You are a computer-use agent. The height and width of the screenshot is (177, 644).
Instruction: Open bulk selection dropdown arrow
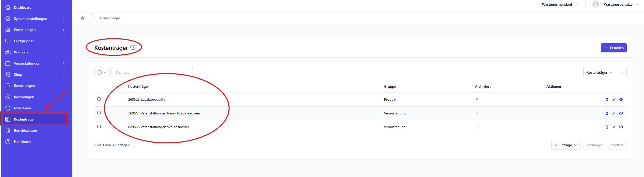click(x=105, y=72)
